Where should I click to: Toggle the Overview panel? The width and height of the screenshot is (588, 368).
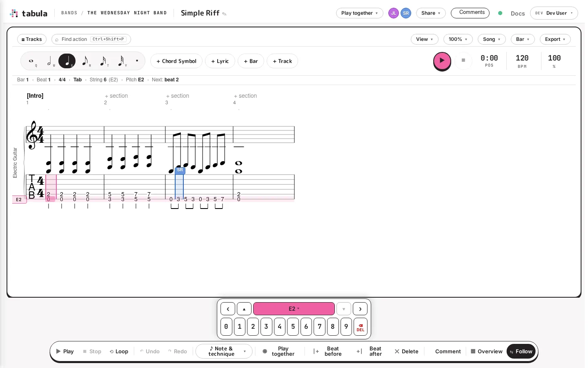(x=486, y=352)
